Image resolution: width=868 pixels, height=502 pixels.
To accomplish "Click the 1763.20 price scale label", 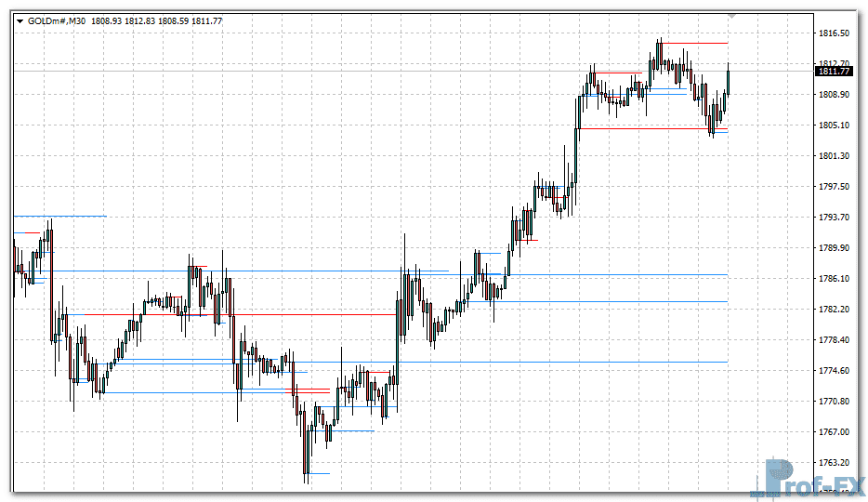I will (835, 462).
